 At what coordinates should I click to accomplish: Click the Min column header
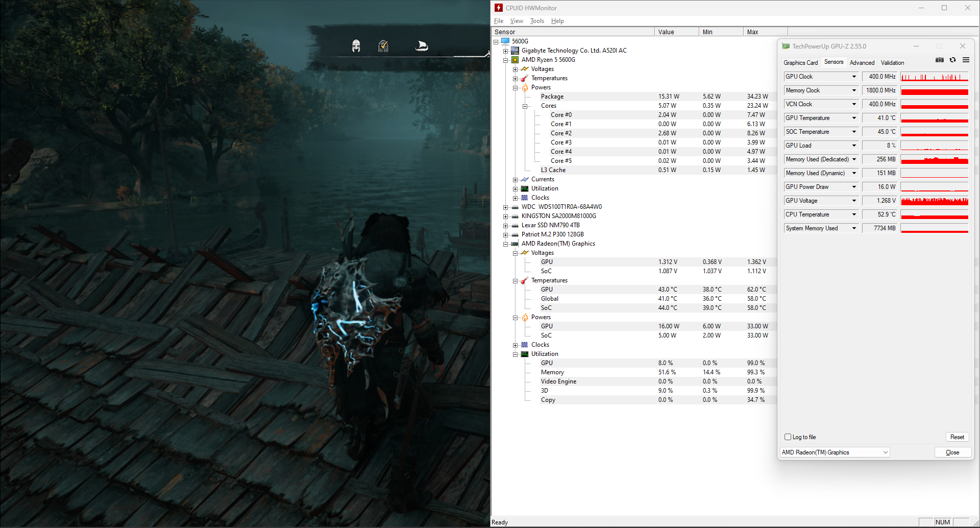tap(721, 32)
